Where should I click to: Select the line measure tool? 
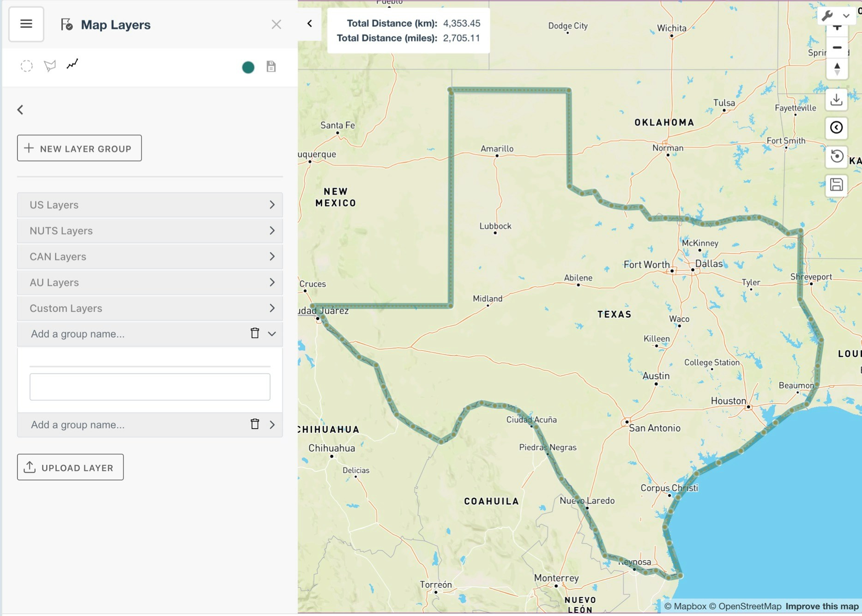pyautogui.click(x=72, y=64)
